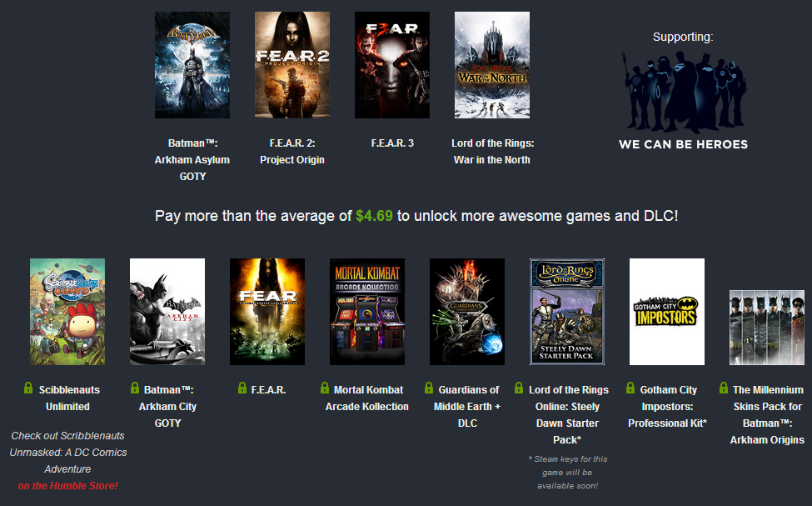
Task: Click the Millennium Skins Pack image
Action: pyautogui.click(x=767, y=327)
